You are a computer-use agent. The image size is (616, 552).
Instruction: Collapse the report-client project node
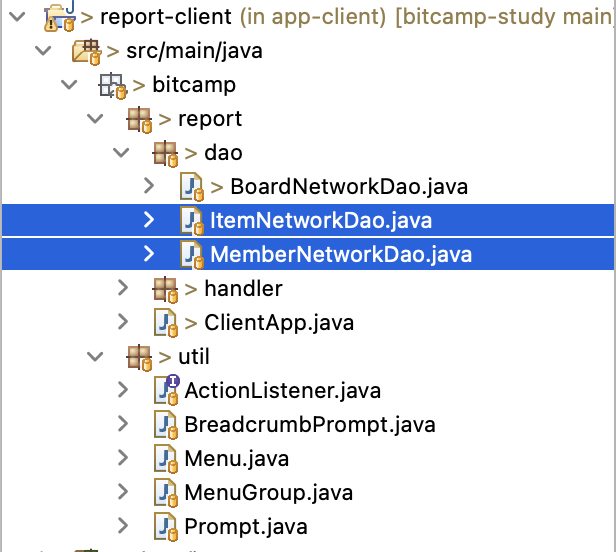17,17
